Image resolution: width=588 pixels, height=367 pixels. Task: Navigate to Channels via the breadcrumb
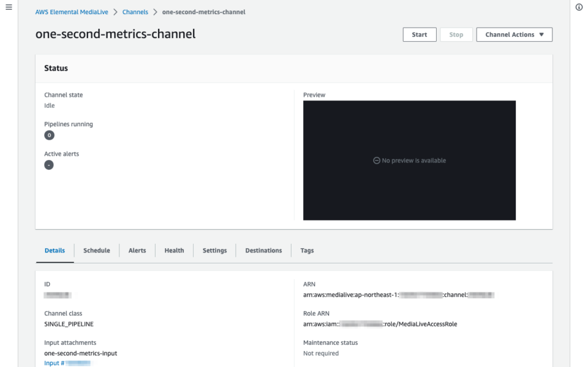tap(135, 11)
